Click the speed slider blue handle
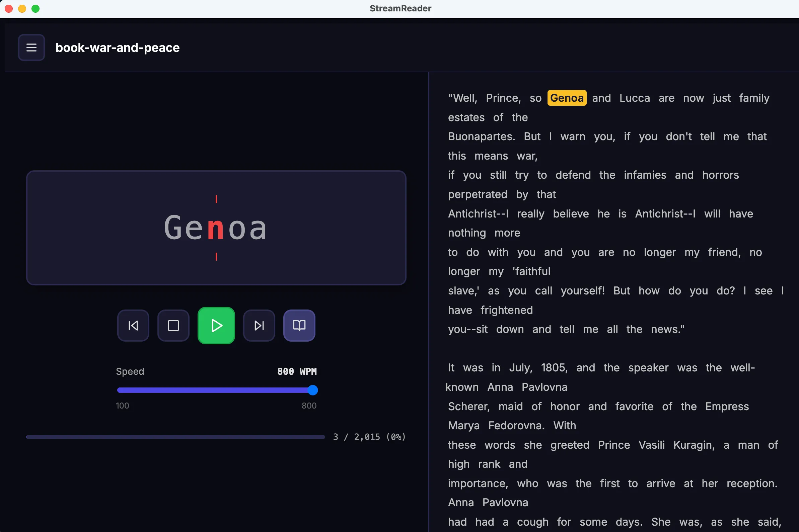 point(313,390)
